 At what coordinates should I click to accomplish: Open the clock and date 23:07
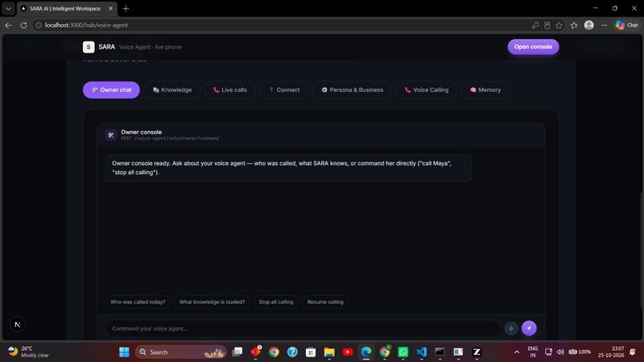(x=610, y=352)
